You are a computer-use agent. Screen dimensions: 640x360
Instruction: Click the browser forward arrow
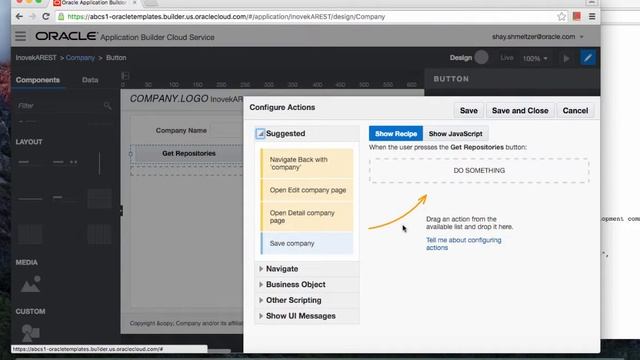pyautogui.click(x=33, y=16)
